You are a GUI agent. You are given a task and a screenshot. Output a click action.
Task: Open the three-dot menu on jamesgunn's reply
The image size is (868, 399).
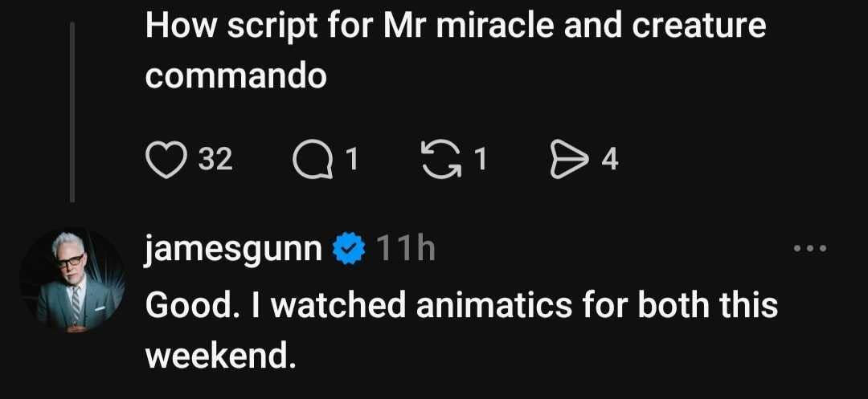coord(809,249)
